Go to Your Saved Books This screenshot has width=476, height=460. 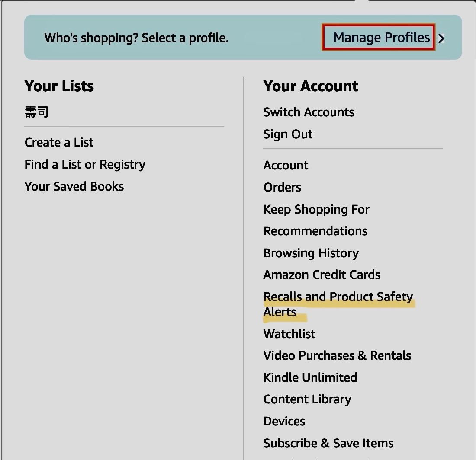pyautogui.click(x=74, y=186)
